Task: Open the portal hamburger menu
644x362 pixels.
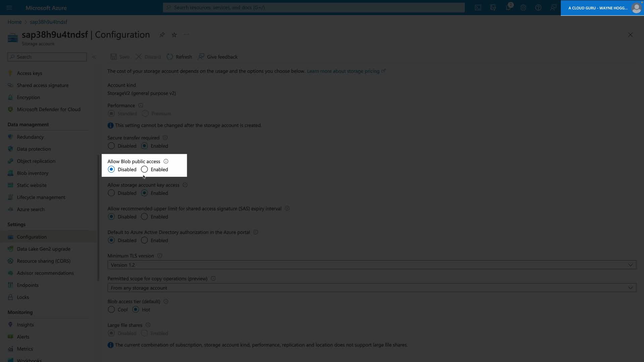Action: tap(9, 8)
